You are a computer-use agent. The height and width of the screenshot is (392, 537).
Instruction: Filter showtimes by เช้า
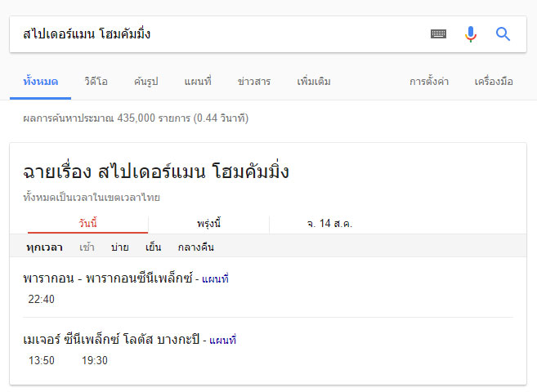pyautogui.click(x=87, y=247)
